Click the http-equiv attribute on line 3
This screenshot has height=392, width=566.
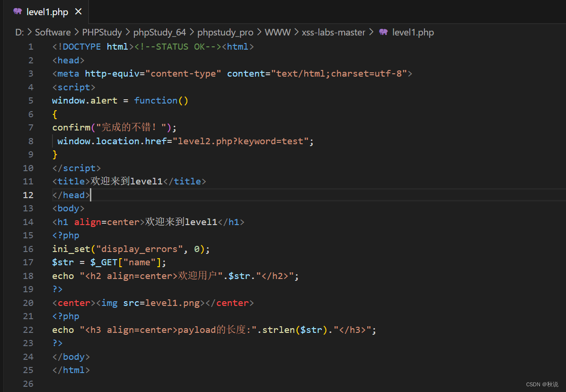[x=112, y=74]
